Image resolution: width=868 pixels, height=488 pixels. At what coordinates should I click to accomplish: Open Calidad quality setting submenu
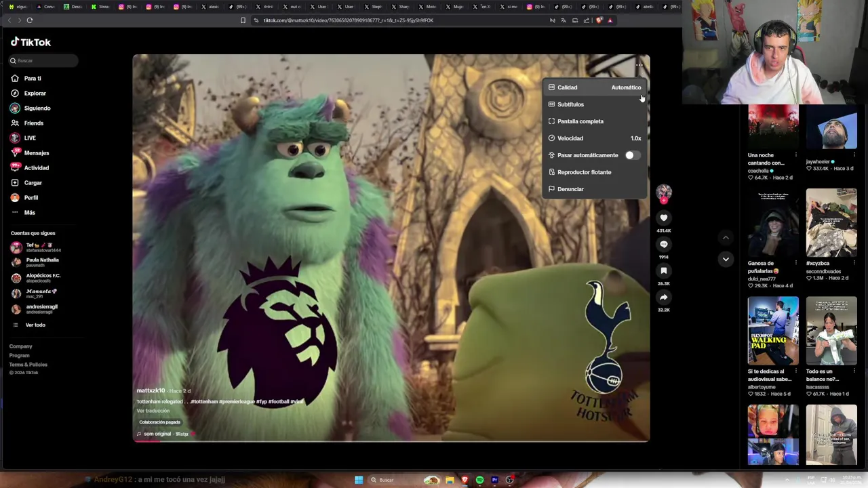coord(595,87)
